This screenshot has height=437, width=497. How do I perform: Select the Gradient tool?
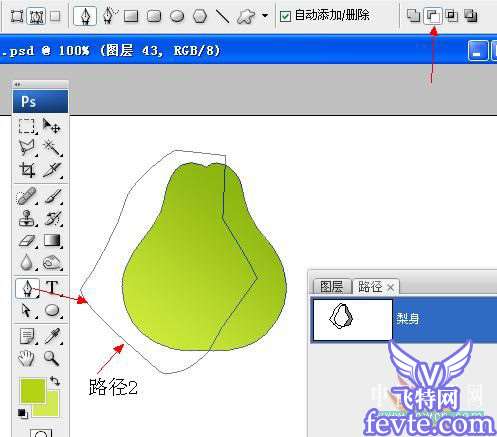[52, 240]
